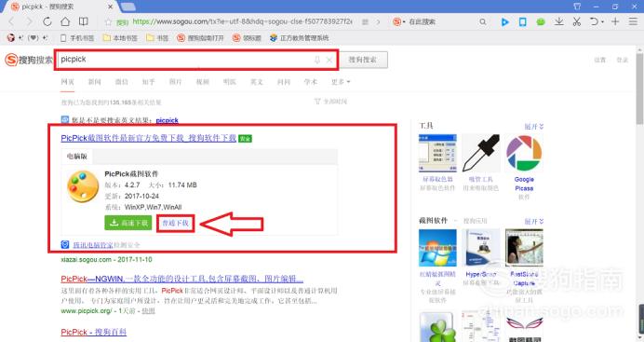Go back with the browser back arrow

(x=11, y=21)
